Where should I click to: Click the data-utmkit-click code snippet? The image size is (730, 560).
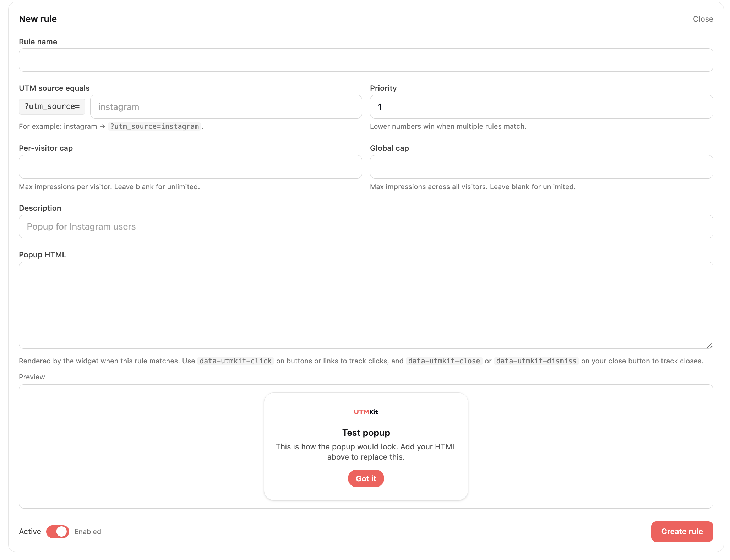click(235, 361)
